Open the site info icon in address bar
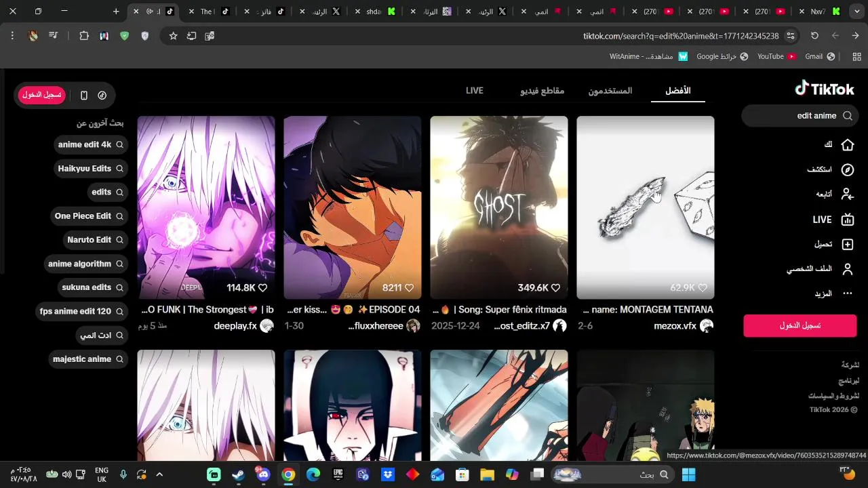Viewport: 868px width, 488px height. [x=791, y=36]
